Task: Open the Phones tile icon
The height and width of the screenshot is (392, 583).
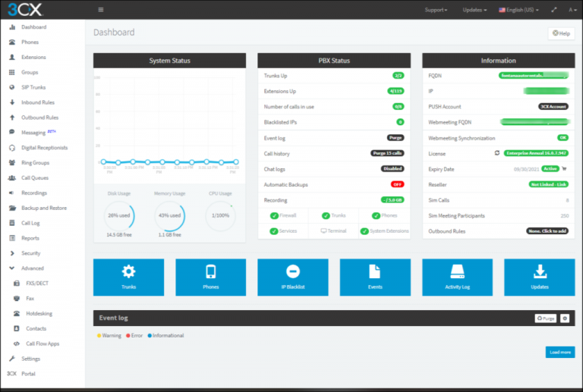Action: coord(210,276)
